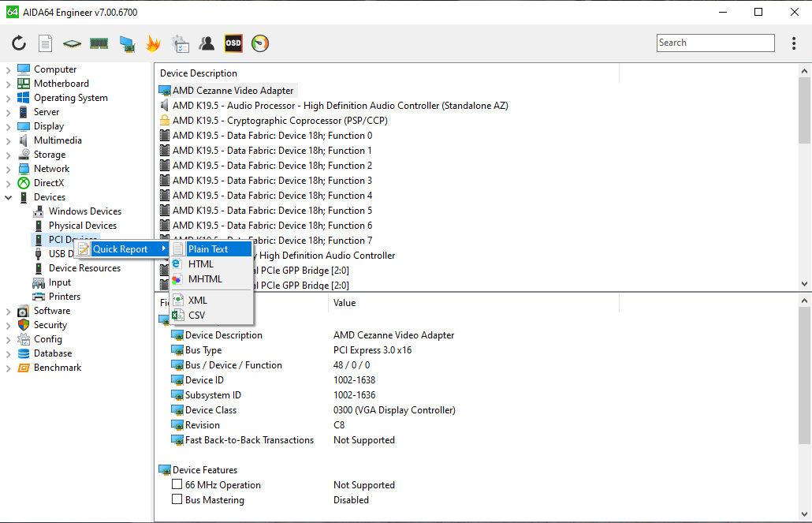This screenshot has height=523, width=812.
Task: Click the DirectX Xbox tree icon
Action: (24, 182)
